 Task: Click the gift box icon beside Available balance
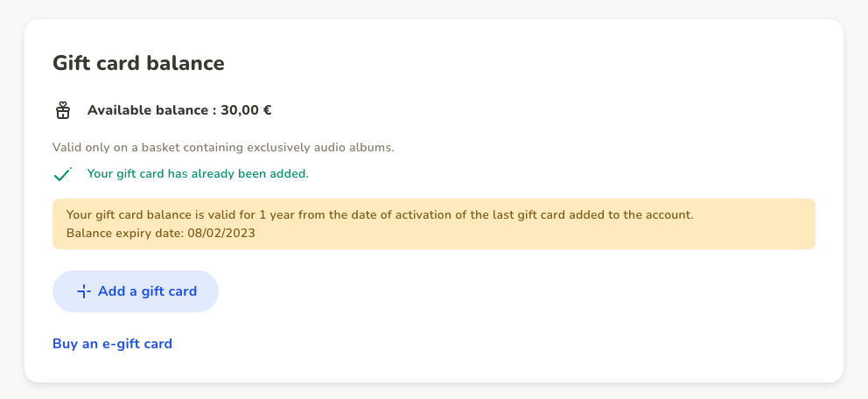tap(62, 110)
